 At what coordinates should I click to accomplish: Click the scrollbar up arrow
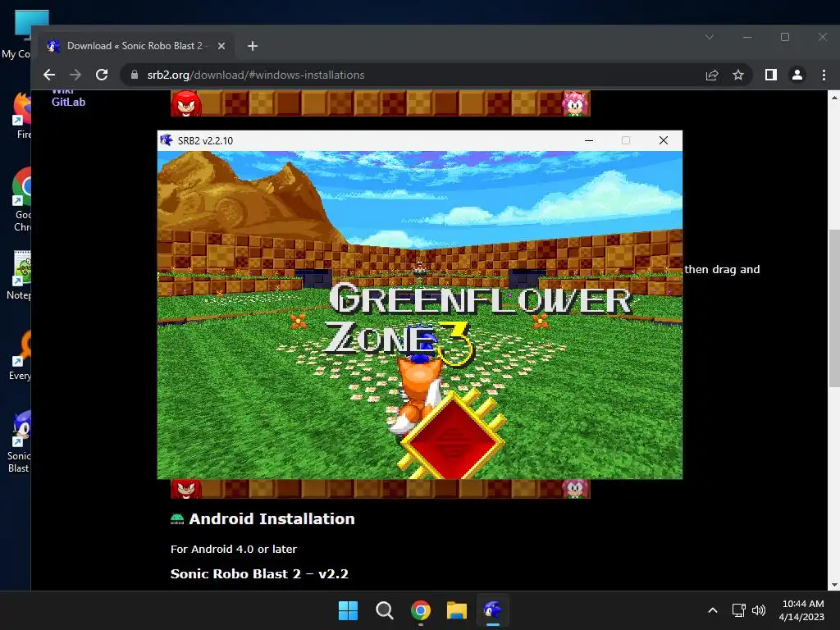point(834,98)
